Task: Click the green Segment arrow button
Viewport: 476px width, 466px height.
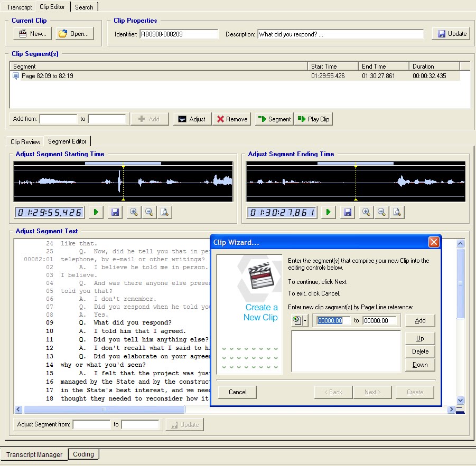Action: [x=274, y=119]
